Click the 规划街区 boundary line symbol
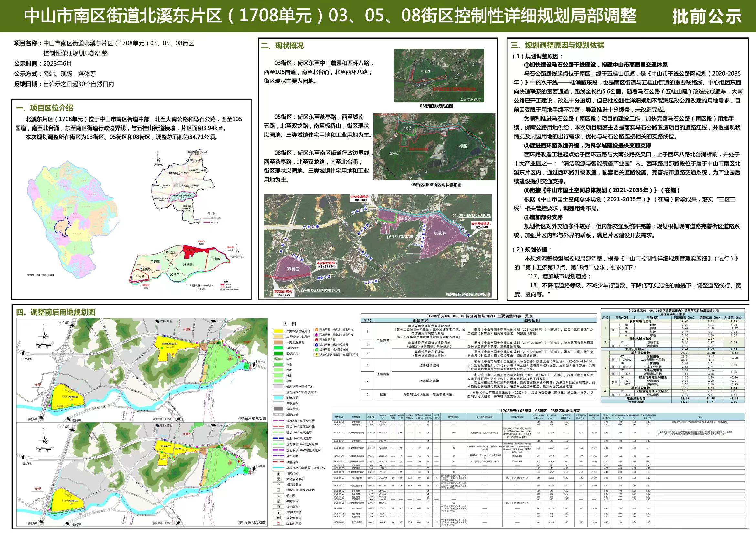The width and height of the screenshot is (756, 535). pos(278,456)
